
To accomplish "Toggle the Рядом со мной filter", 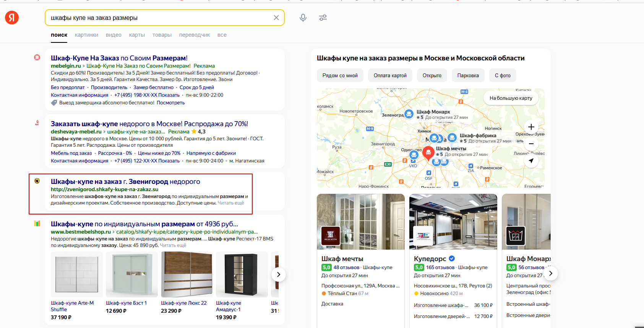I will coord(340,75).
